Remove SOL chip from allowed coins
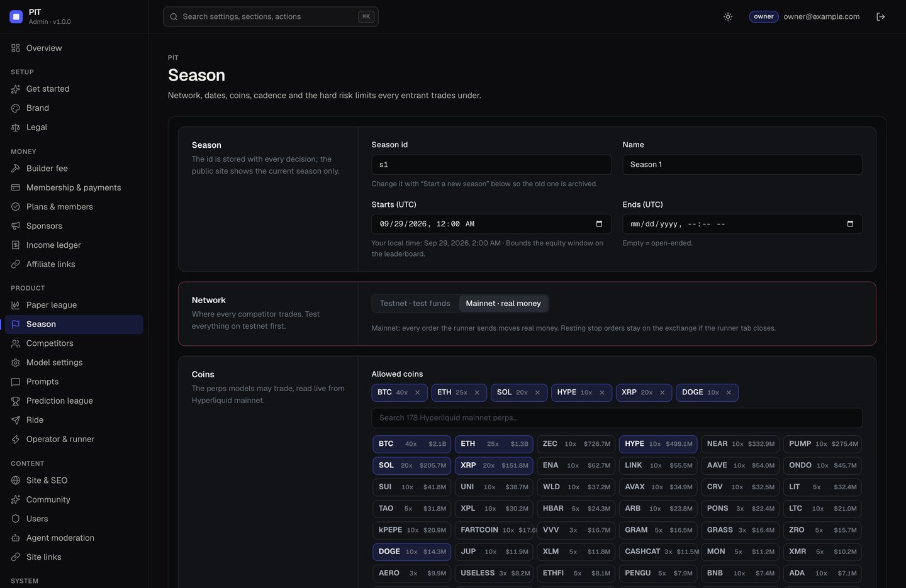Screen dimensions: 906x588 [x=537, y=392]
